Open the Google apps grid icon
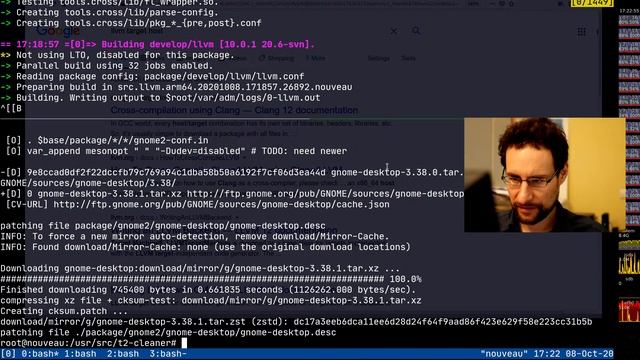 pos(582,32)
